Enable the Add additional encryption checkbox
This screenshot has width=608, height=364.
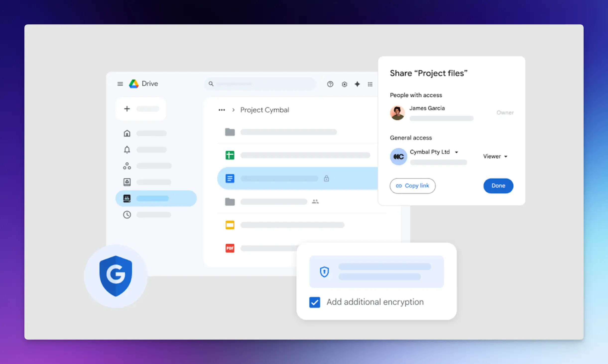314,302
